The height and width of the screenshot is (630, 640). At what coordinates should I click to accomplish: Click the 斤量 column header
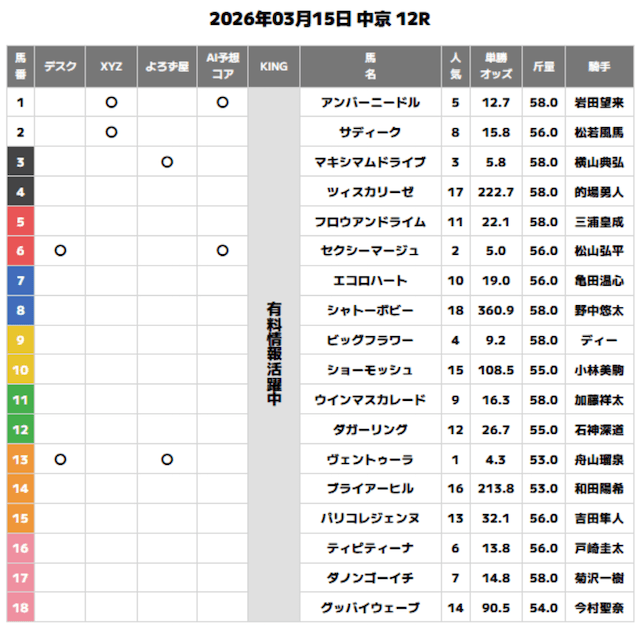544,67
